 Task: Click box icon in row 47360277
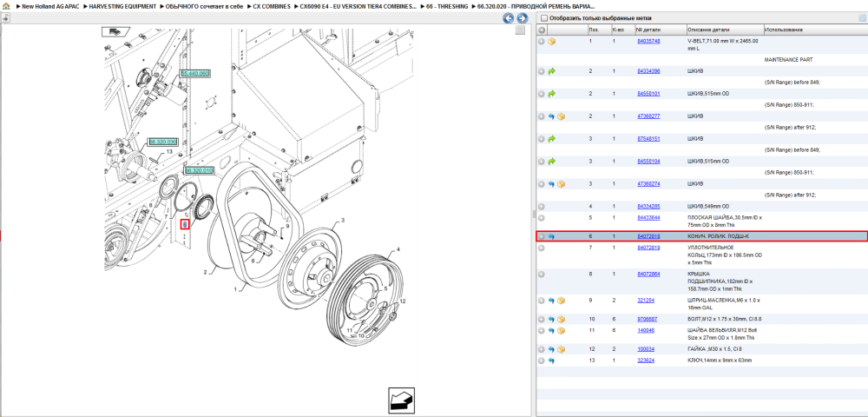click(x=561, y=116)
